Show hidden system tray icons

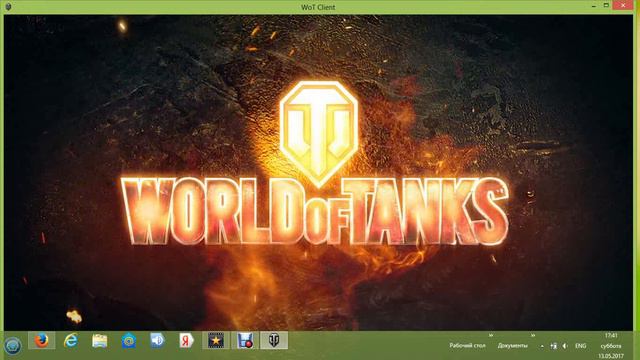point(542,346)
